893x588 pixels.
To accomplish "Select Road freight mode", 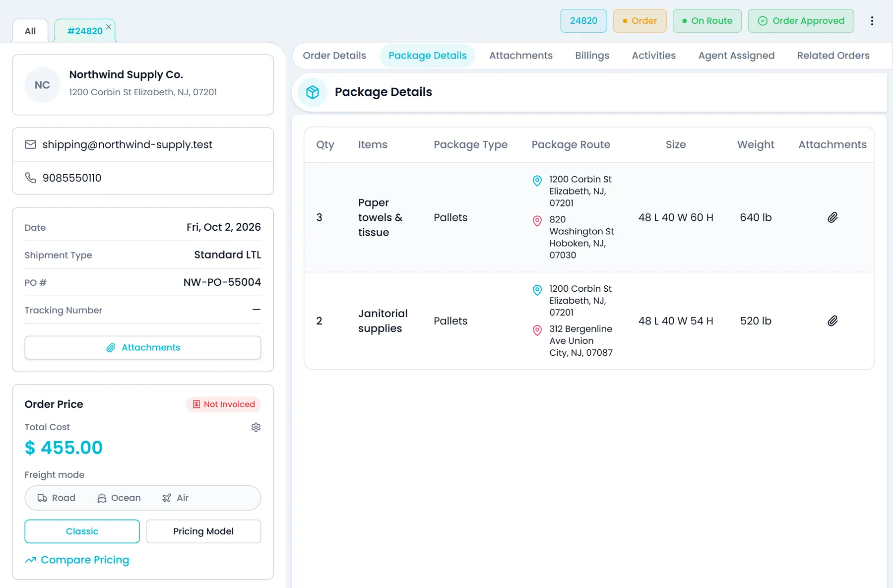I will coord(57,498).
